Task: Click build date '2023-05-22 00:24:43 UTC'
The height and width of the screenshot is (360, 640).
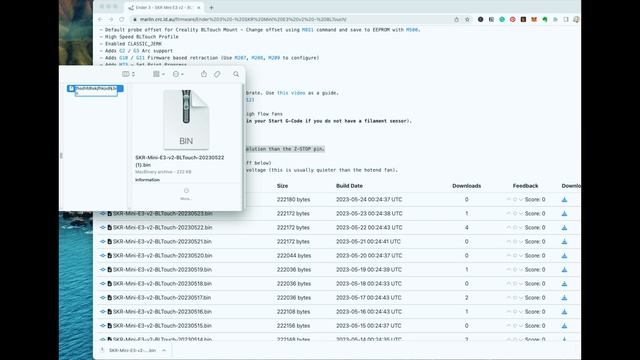Action: [369, 228]
